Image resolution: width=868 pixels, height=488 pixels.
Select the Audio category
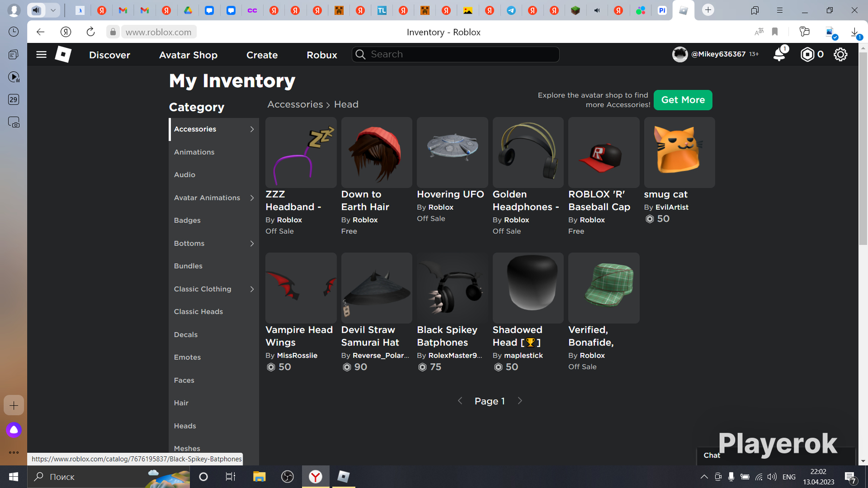[214, 175]
